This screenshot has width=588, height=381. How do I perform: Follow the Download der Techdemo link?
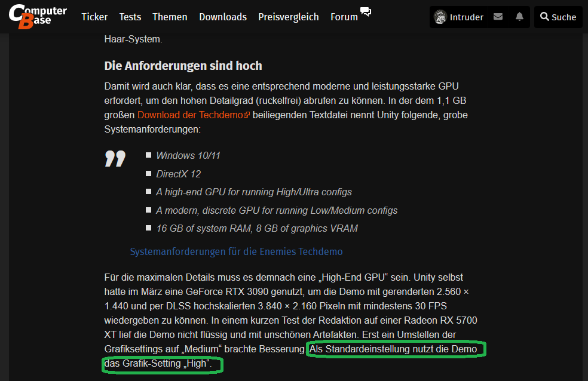coord(194,115)
